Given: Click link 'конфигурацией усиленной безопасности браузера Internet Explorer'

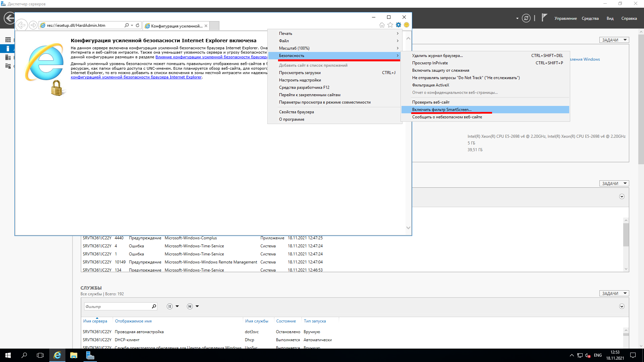Looking at the screenshot, I should [x=136, y=77].
